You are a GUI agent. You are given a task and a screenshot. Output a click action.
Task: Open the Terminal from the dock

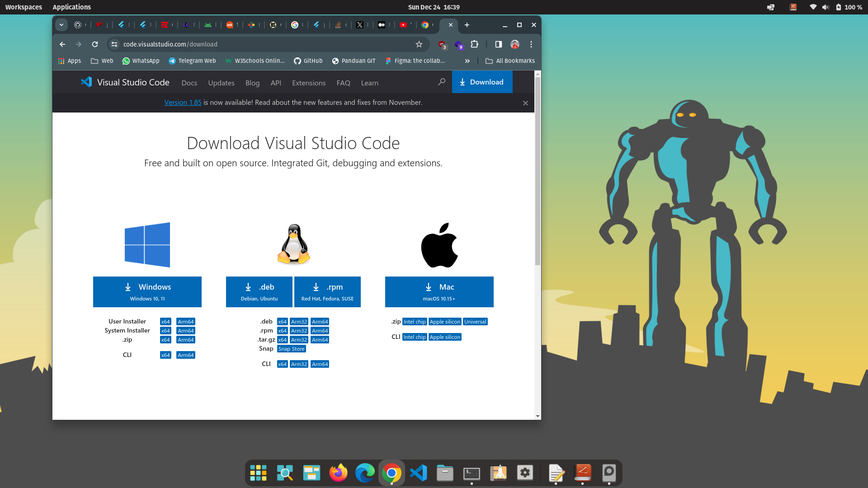tap(472, 473)
